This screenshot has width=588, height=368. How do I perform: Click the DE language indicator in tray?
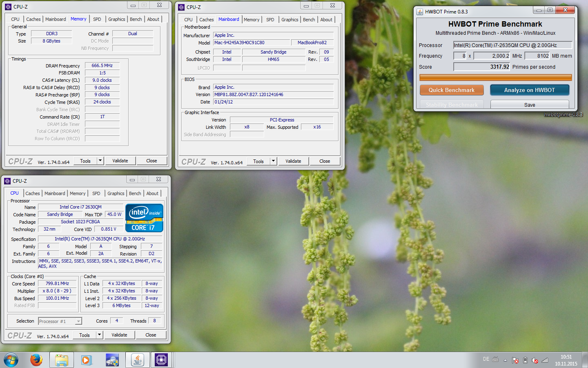(x=486, y=359)
